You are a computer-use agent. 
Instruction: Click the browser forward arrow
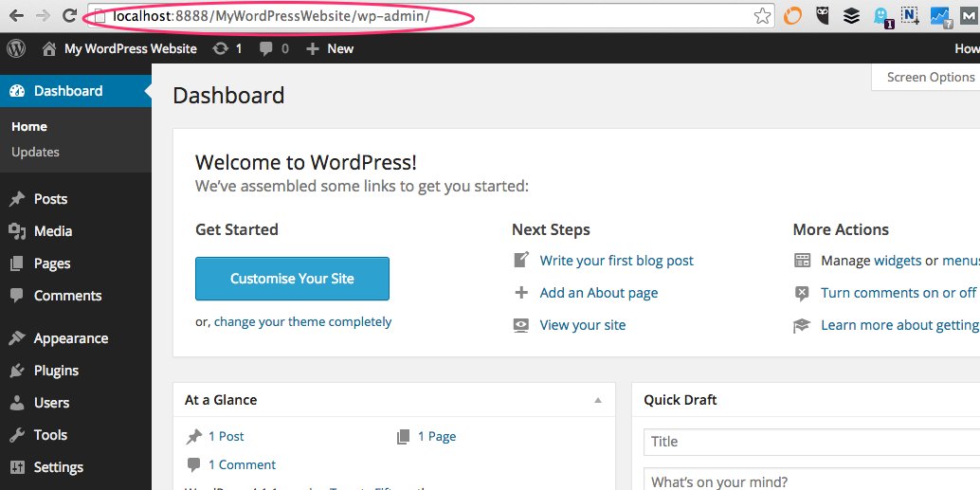(x=44, y=15)
